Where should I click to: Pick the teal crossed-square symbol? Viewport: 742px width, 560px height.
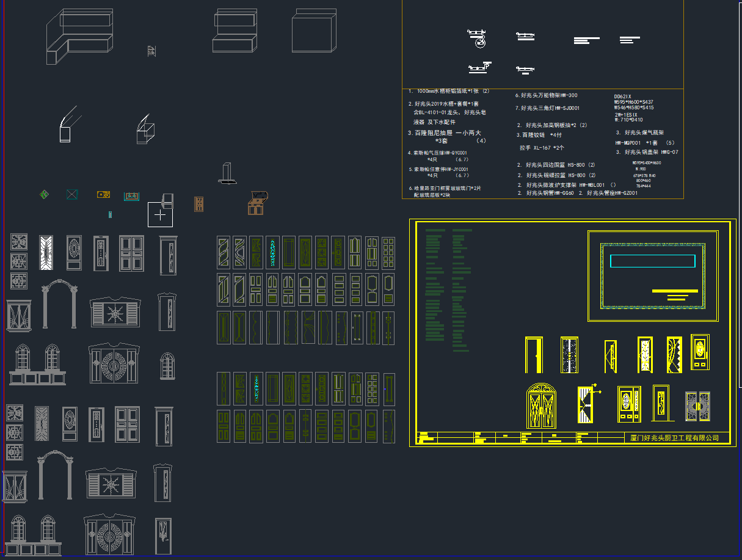pos(72,195)
